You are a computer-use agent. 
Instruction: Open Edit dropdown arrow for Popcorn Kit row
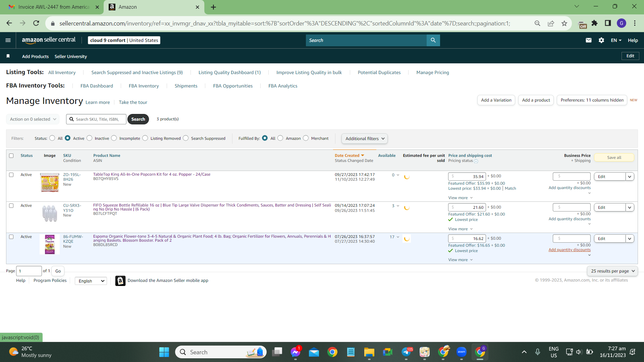coord(630,177)
